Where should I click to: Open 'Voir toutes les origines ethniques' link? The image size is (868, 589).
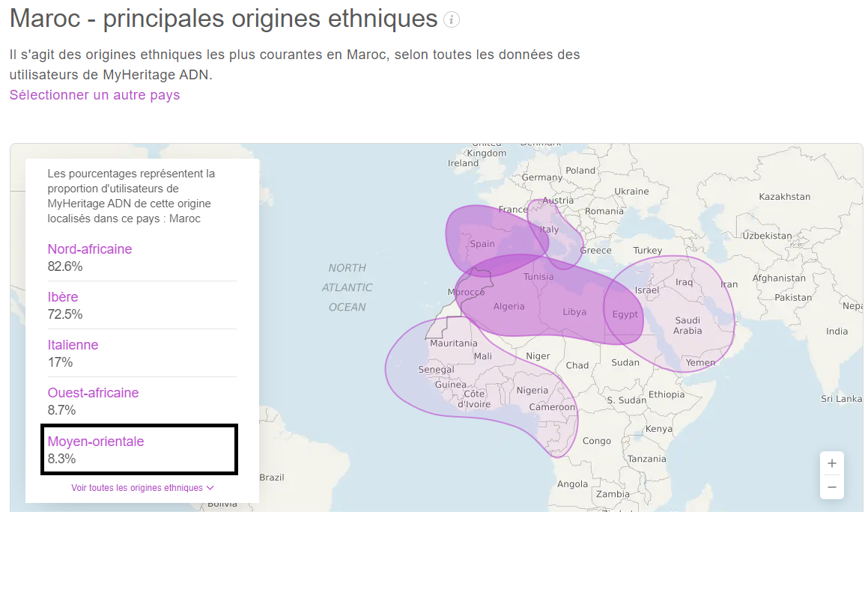tap(137, 488)
